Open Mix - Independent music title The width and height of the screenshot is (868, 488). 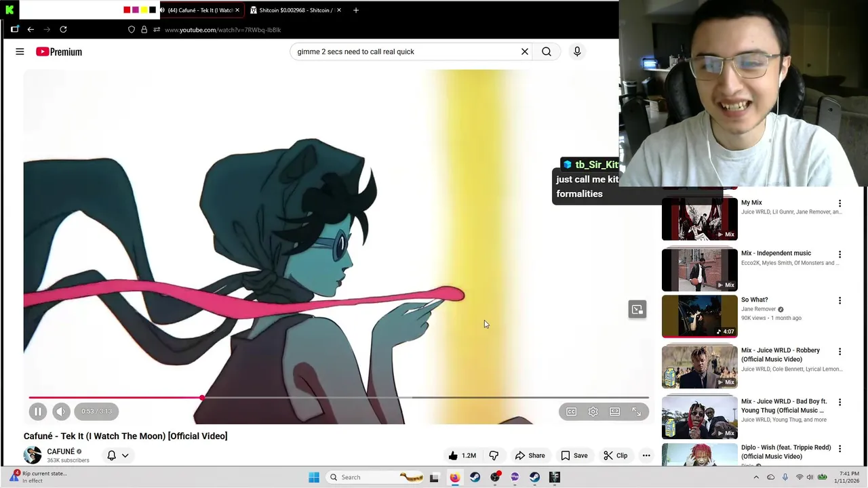click(776, 253)
